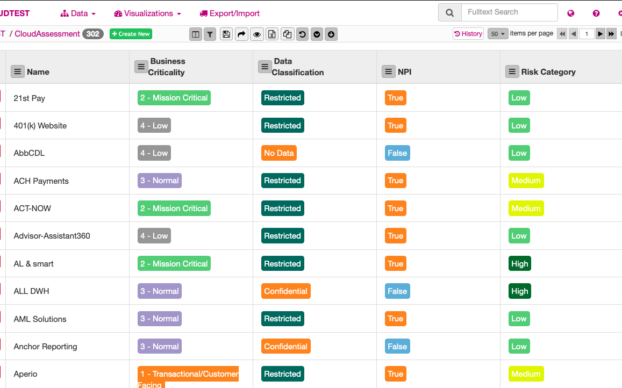Image resolution: width=622 pixels, height=388 pixels.
Task: Click the 302 count badge
Action: [x=93, y=34]
